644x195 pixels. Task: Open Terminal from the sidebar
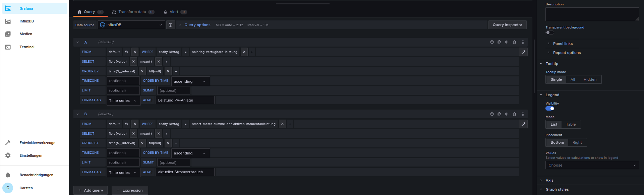tap(27, 47)
